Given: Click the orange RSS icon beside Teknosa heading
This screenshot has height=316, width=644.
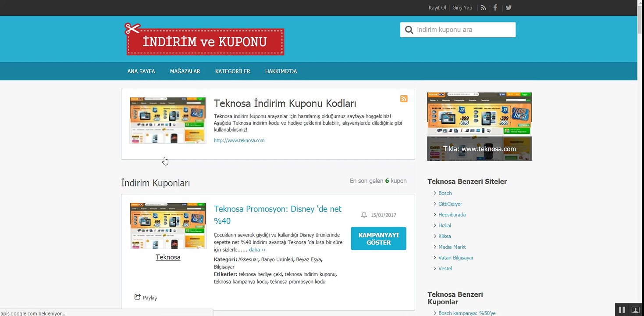Looking at the screenshot, I should point(404,99).
